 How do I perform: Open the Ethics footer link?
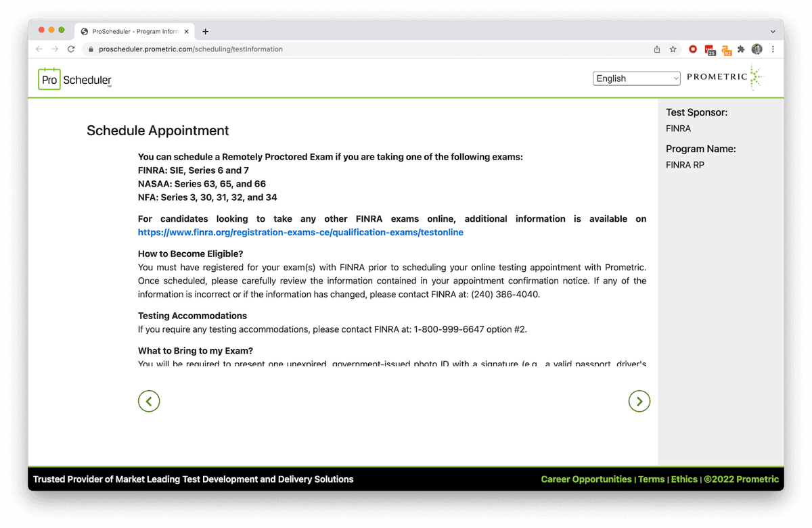684,479
